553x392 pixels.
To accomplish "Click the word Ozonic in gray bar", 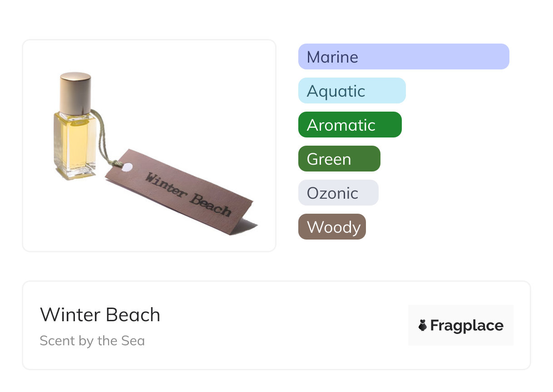I will [332, 193].
